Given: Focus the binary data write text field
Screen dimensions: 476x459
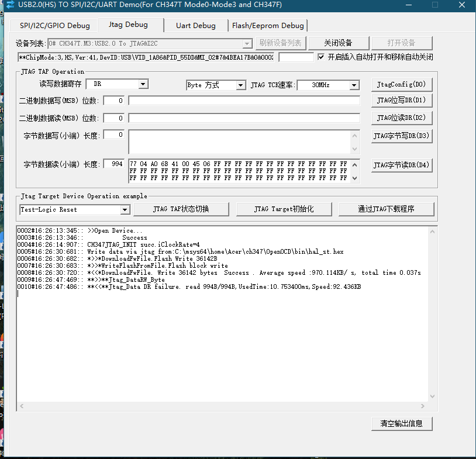Looking at the screenshot, I should coord(244,101).
